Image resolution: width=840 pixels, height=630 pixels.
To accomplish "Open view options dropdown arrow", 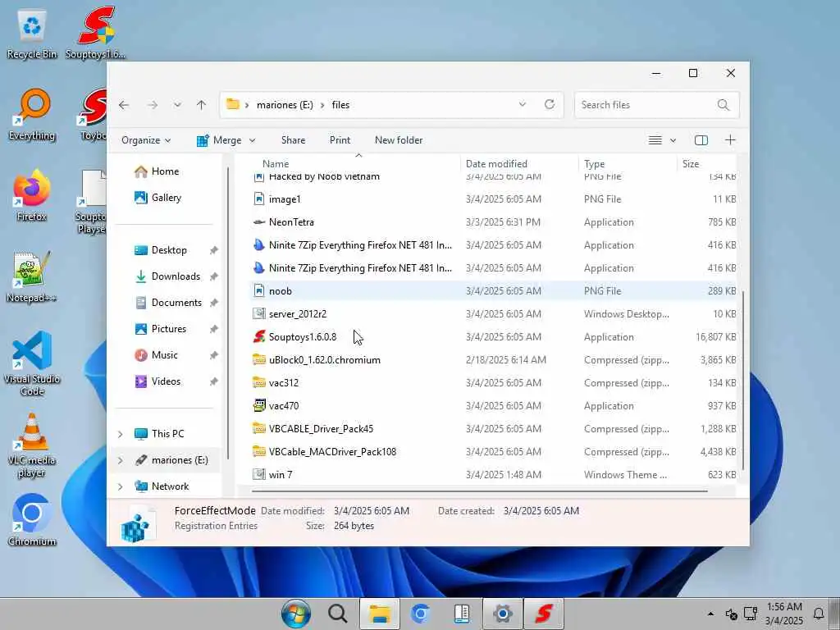I will click(673, 140).
